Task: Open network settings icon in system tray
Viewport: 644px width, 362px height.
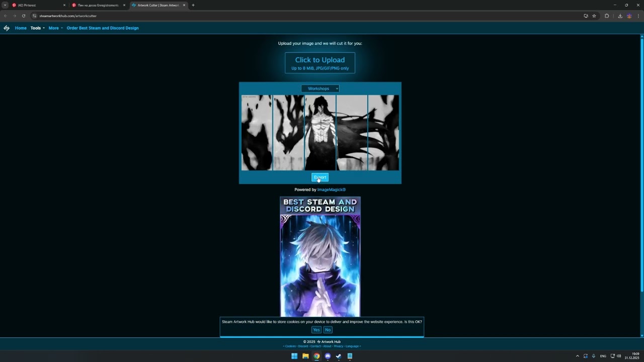Action: click(x=612, y=356)
